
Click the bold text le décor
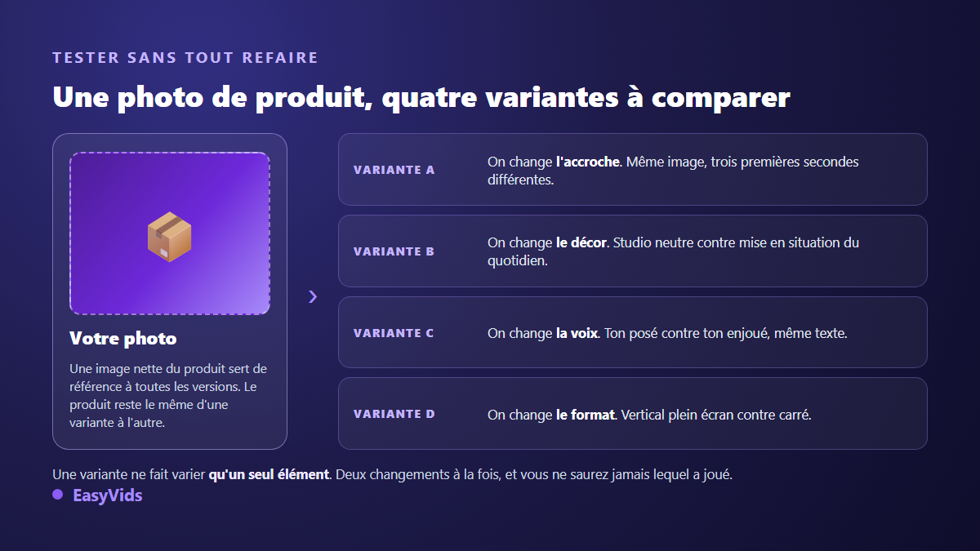pyautogui.click(x=581, y=242)
